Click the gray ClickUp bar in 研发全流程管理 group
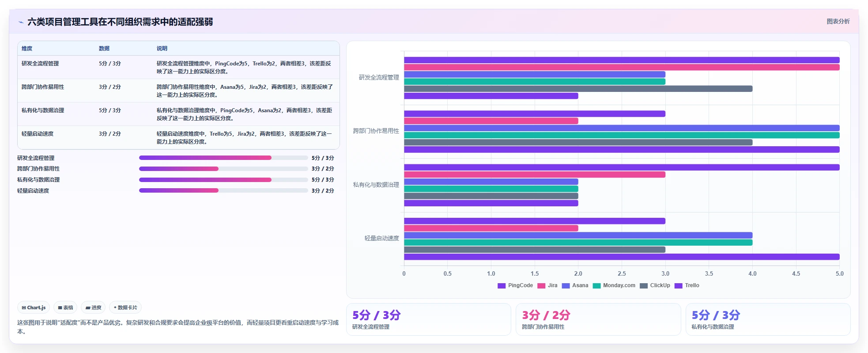The height and width of the screenshot is (353, 868). pos(578,89)
